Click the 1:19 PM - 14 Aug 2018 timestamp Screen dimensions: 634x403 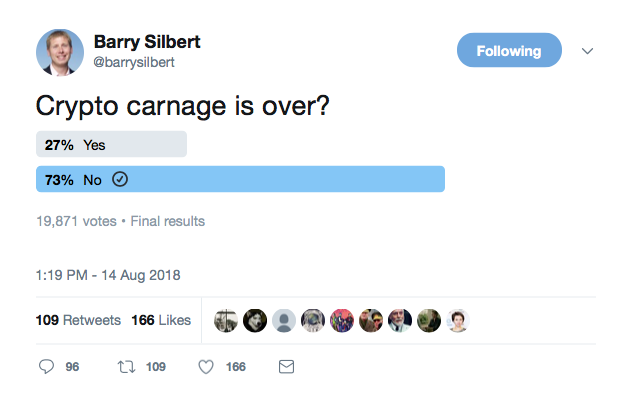tap(108, 275)
